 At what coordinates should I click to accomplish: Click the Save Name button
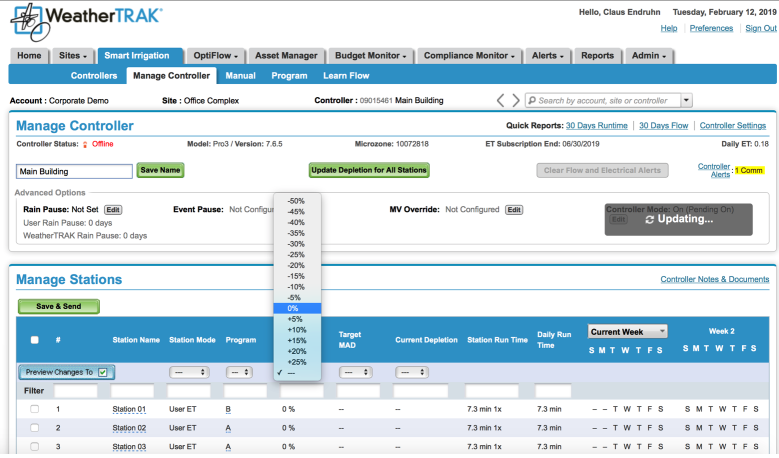click(x=160, y=170)
